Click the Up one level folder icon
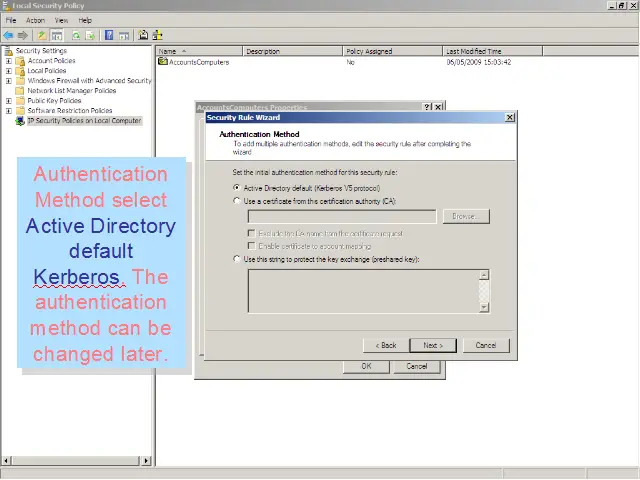This screenshot has height=480, width=640. [43, 35]
